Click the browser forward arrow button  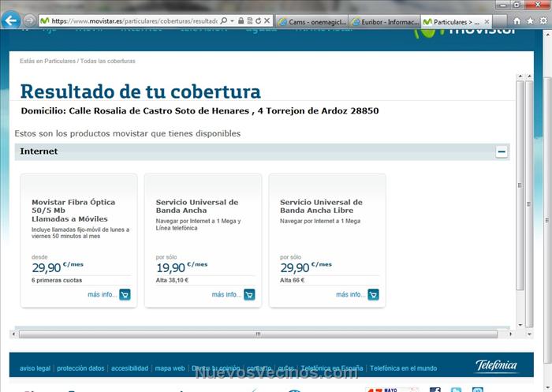point(29,21)
